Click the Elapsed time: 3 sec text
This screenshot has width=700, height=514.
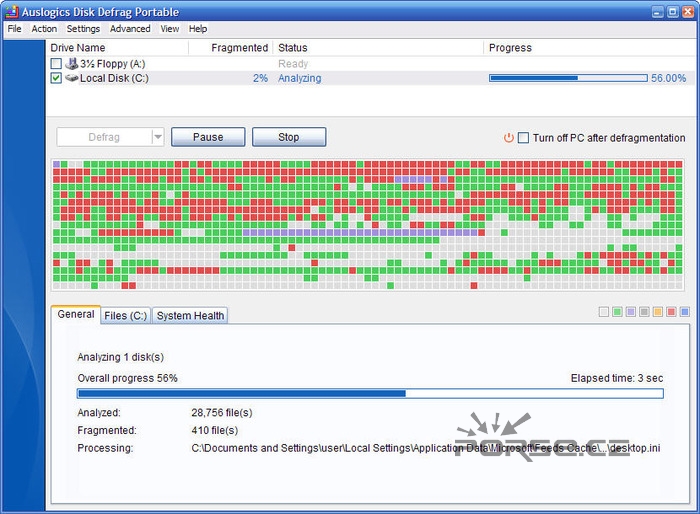pyautogui.click(x=617, y=378)
